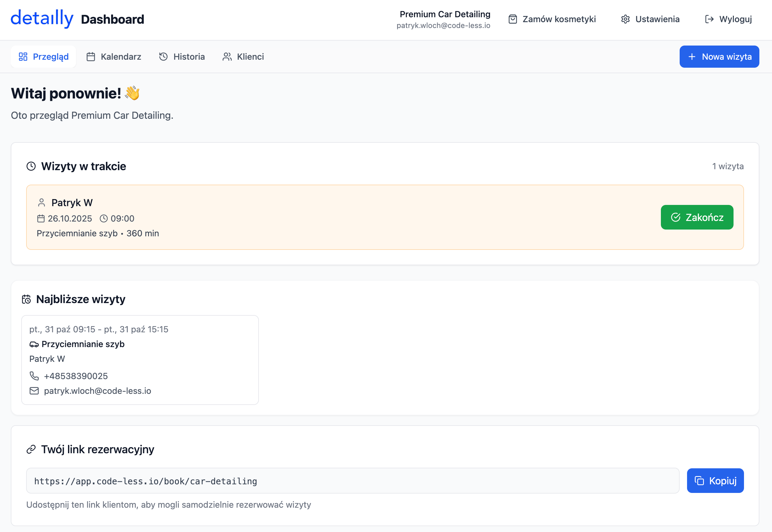
Task: Click the chain link icon by Twój link rezerwacyjny
Action: point(31,450)
